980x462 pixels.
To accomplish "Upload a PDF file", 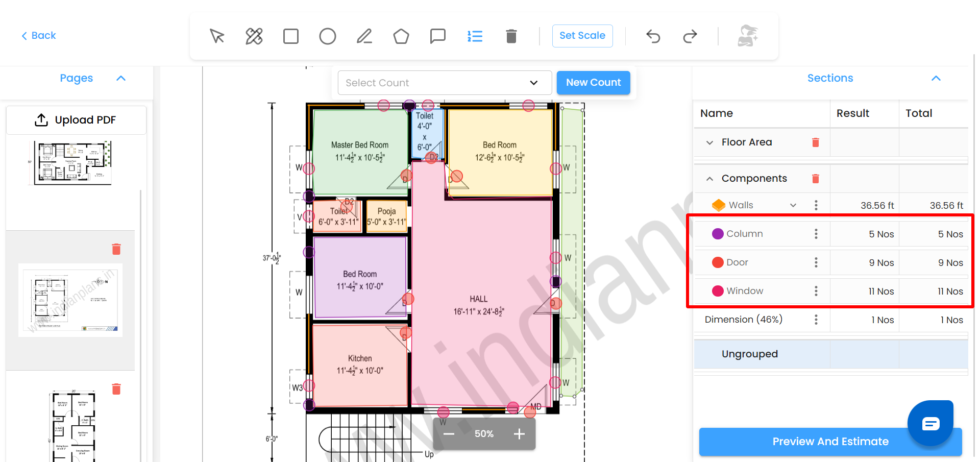I will click(76, 120).
